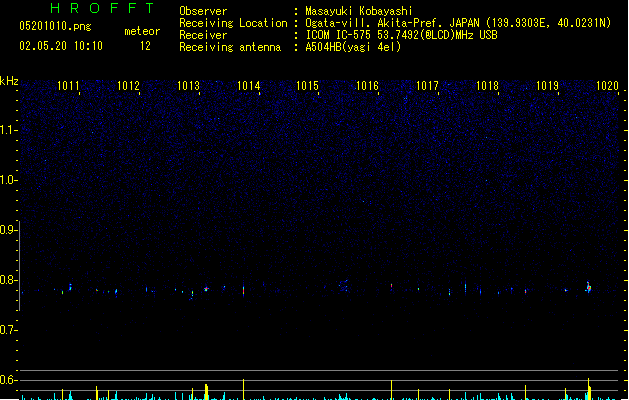The height and width of the screenshot is (400, 629).
Task: Click the 1011 time marker
Action: [68, 86]
